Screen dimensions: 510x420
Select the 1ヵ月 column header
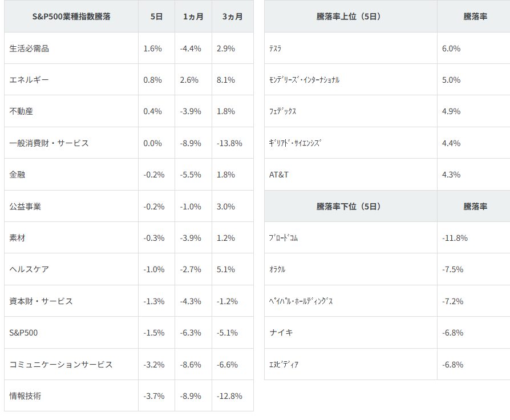193,17
